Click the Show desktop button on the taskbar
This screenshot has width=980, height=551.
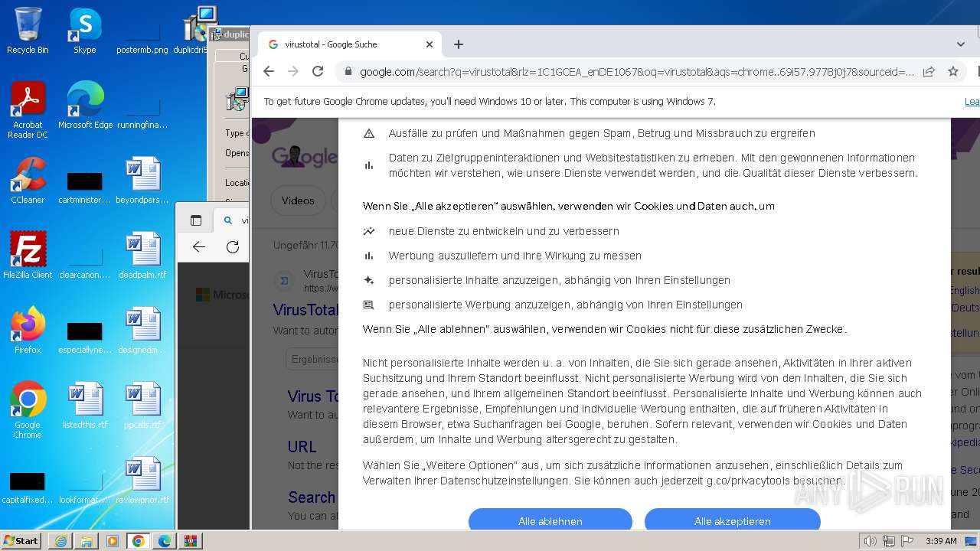pyautogui.click(x=972, y=541)
